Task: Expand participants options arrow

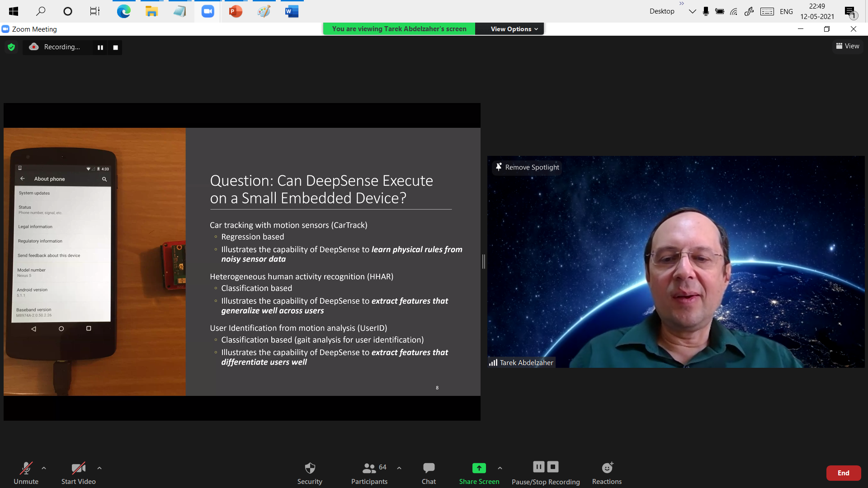Action: [x=399, y=468]
